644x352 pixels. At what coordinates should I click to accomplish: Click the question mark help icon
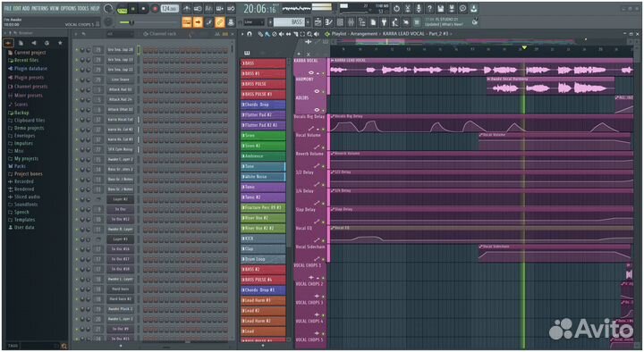coord(429,9)
